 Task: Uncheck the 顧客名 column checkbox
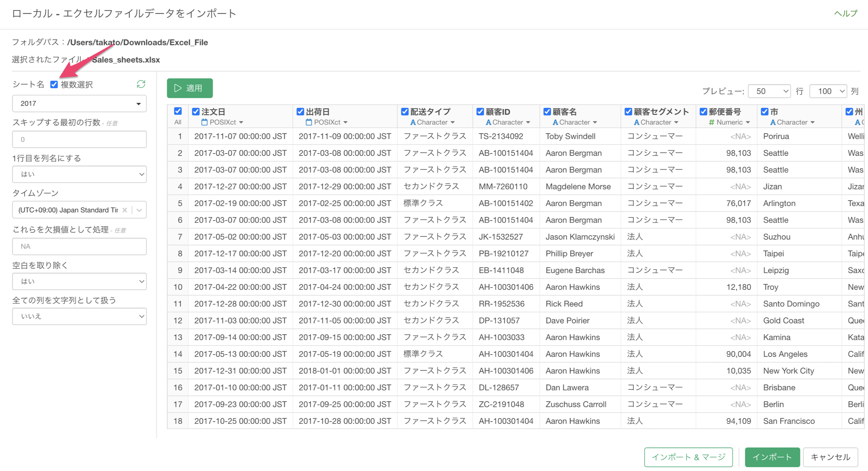tap(547, 112)
